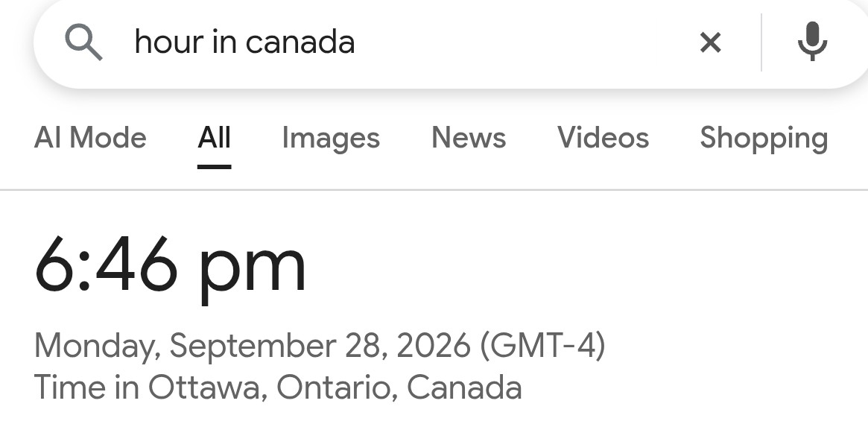Open the Shopping tab
868x427 pixels.
pyautogui.click(x=764, y=139)
